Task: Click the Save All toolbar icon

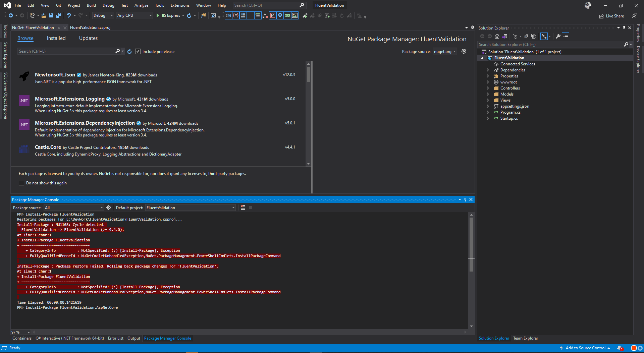Action: pos(59,15)
